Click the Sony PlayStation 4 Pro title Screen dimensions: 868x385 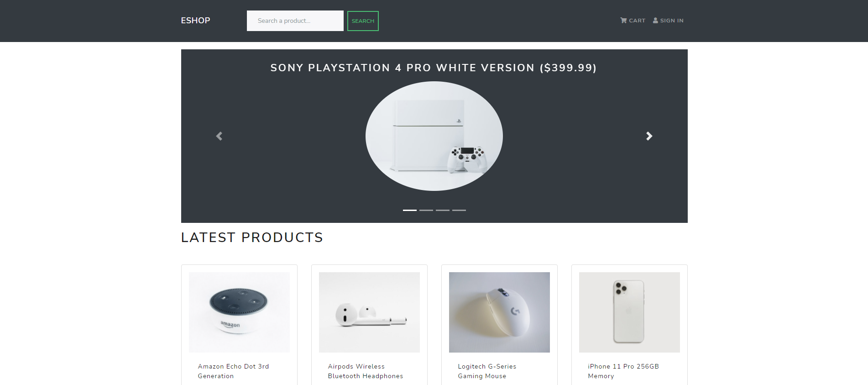tap(434, 68)
